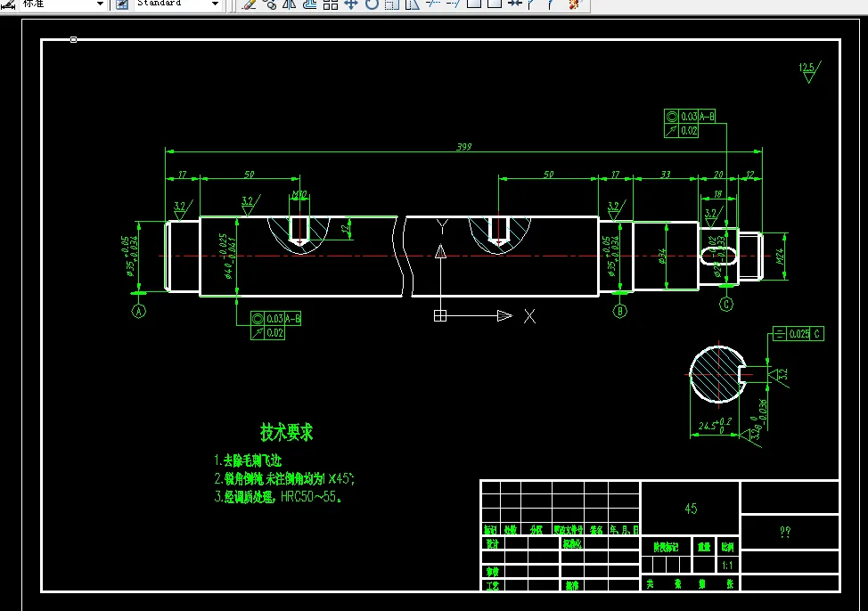Click the UCS X axis label
Screen dimensions: 868x611
(x=529, y=316)
